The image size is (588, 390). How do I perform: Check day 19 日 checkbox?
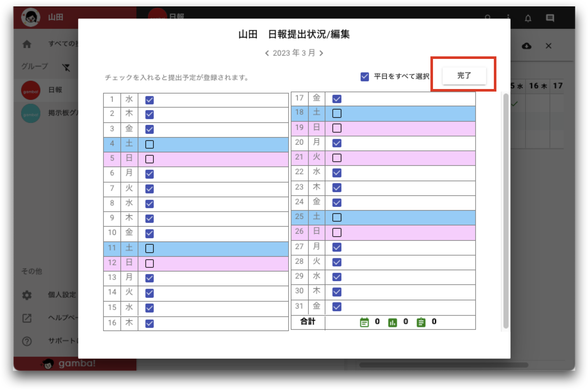click(x=337, y=128)
